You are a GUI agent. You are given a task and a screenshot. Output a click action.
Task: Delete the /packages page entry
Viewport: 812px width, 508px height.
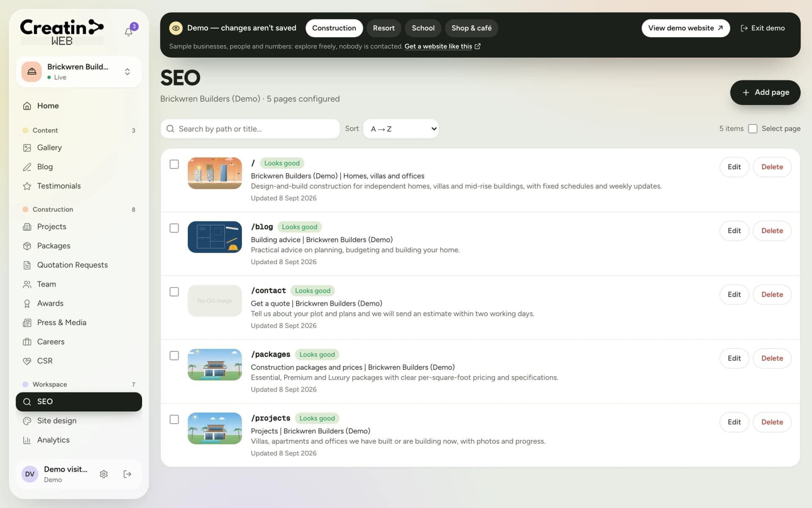click(x=772, y=359)
